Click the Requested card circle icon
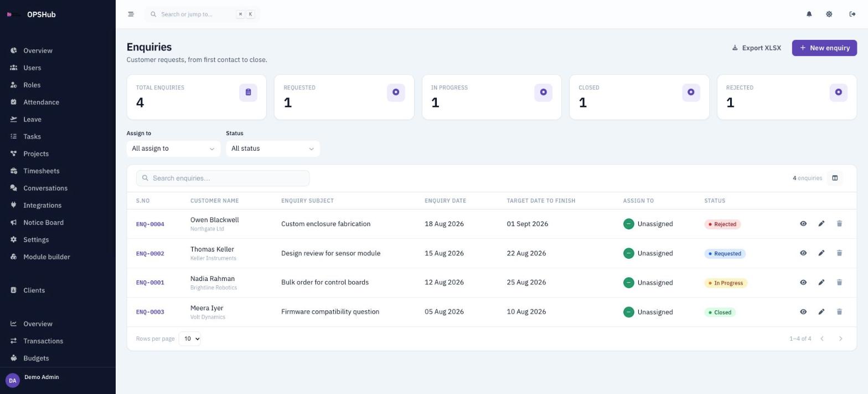The image size is (868, 394). 396,93
